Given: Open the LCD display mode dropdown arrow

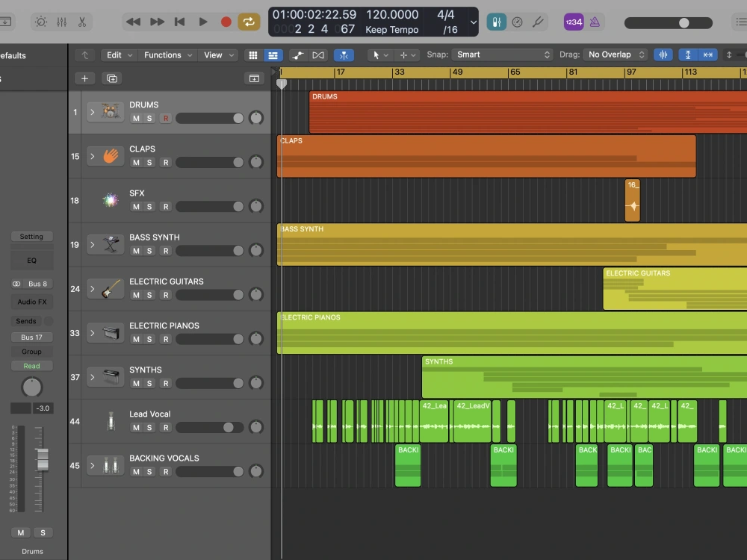Looking at the screenshot, I should [473, 22].
